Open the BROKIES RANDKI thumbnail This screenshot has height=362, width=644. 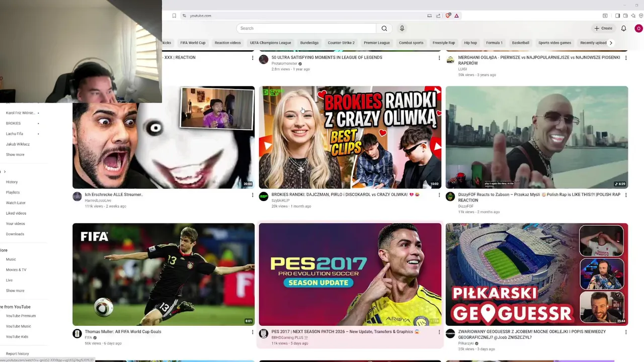coord(350,137)
